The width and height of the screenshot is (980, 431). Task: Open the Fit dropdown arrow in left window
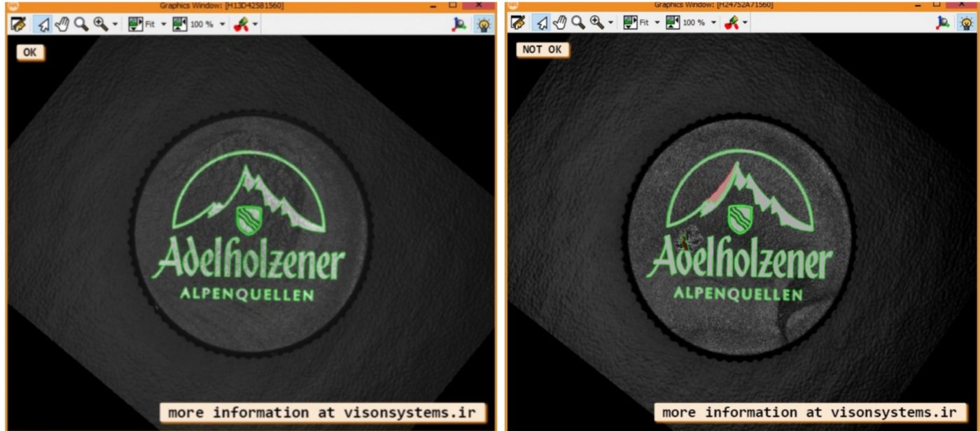(x=164, y=24)
